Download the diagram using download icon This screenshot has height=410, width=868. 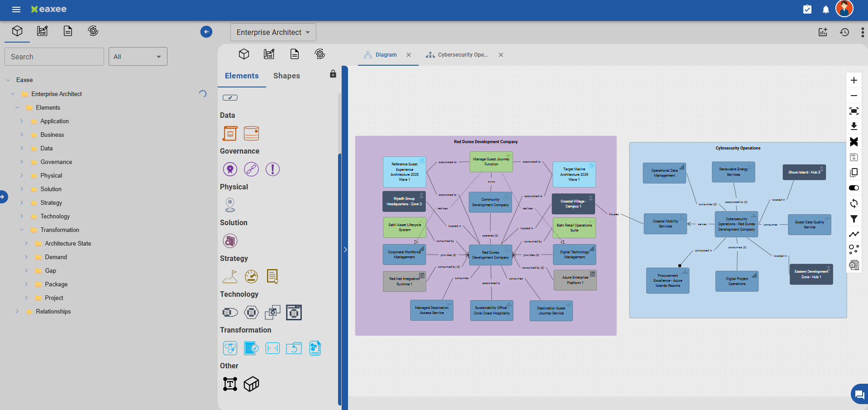(x=854, y=126)
